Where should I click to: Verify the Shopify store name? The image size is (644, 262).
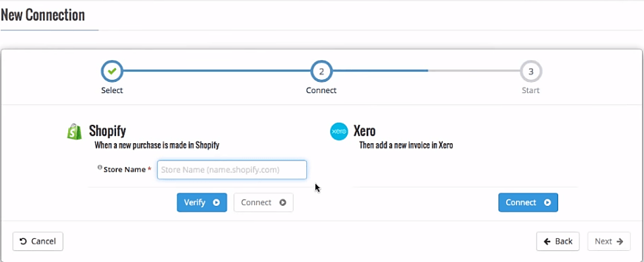202,203
